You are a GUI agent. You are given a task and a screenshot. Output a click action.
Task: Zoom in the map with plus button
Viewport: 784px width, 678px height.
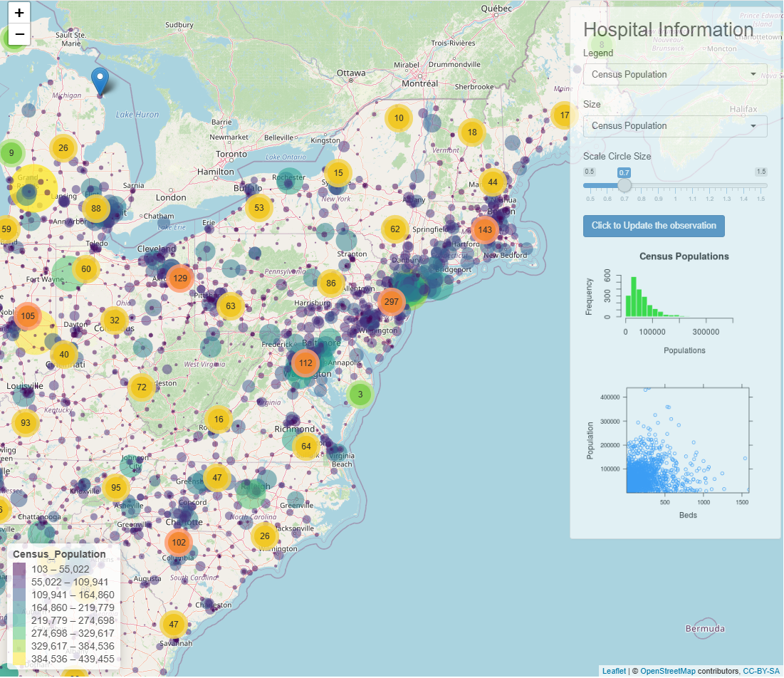[x=19, y=13]
